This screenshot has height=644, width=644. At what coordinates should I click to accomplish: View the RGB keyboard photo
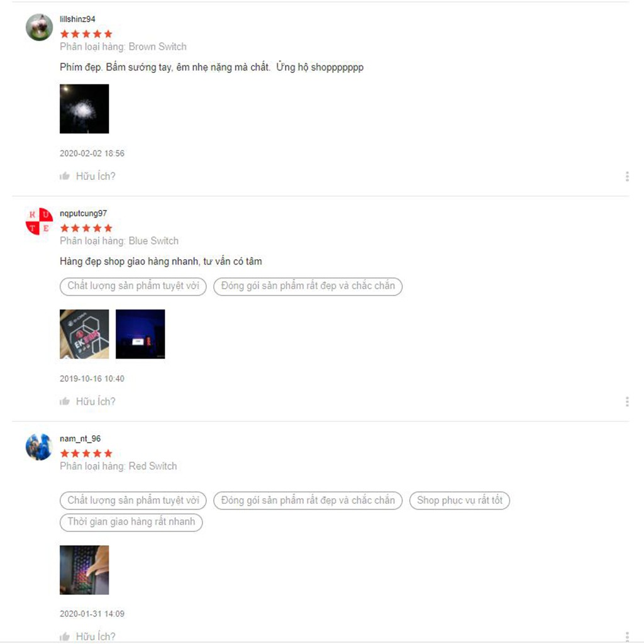[84, 570]
